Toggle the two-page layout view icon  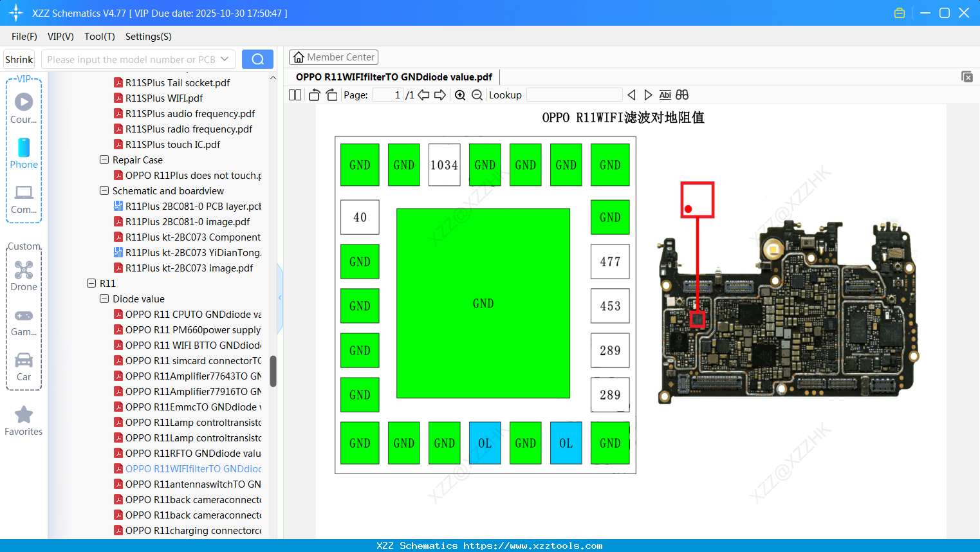point(295,95)
